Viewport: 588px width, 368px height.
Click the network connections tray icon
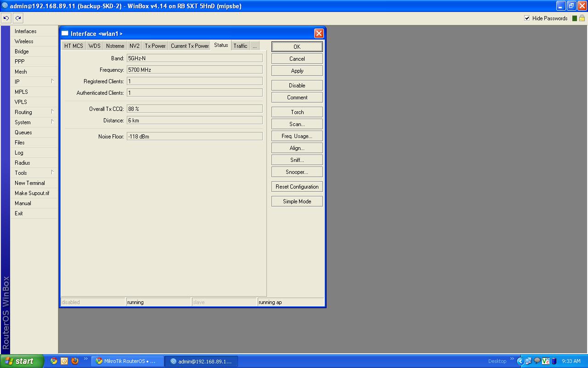pos(528,361)
